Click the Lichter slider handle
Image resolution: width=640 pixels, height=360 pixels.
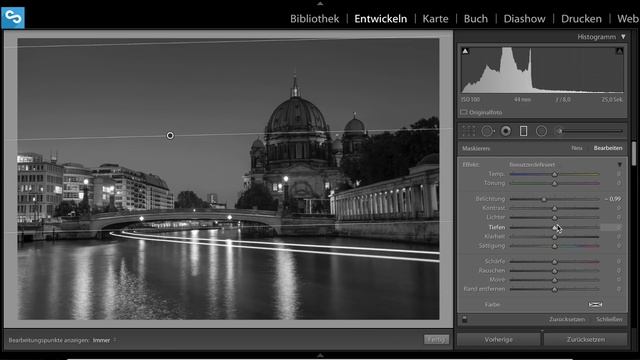(554, 218)
